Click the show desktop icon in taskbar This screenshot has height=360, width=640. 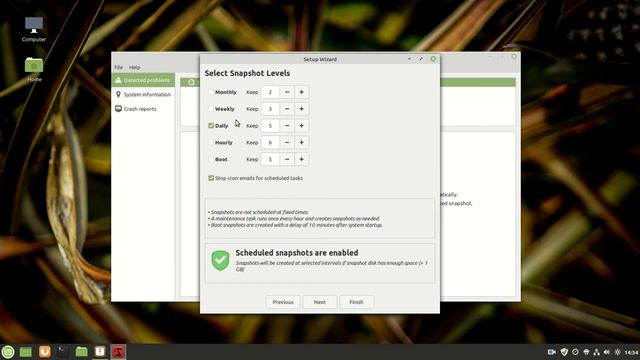pyautogui.click(x=26, y=351)
